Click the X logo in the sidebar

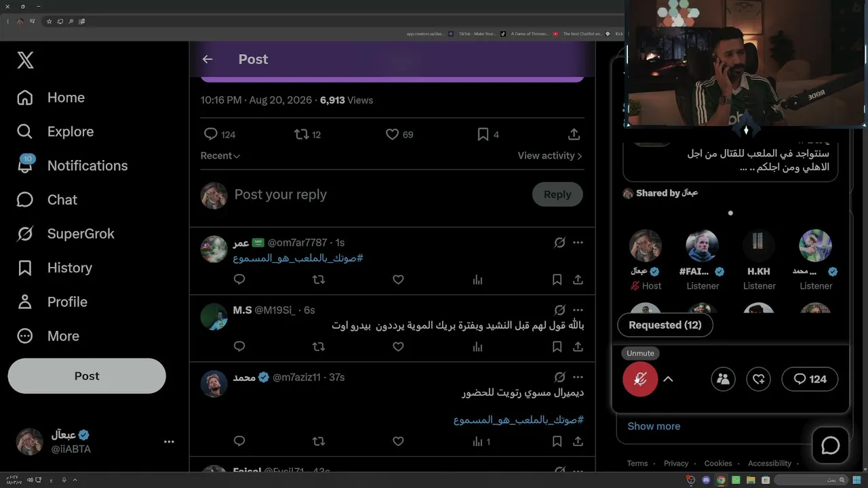[25, 60]
